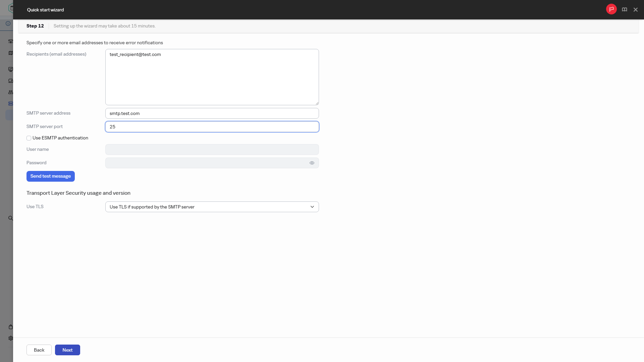
Task: Click the sidebar map icon
Action: 11,53
